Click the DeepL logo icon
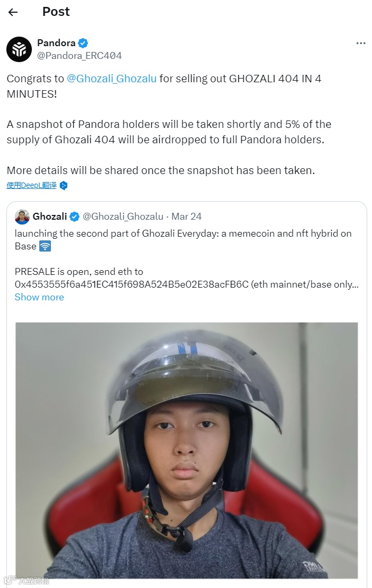Screen dimensions: 372x588 [64, 186]
